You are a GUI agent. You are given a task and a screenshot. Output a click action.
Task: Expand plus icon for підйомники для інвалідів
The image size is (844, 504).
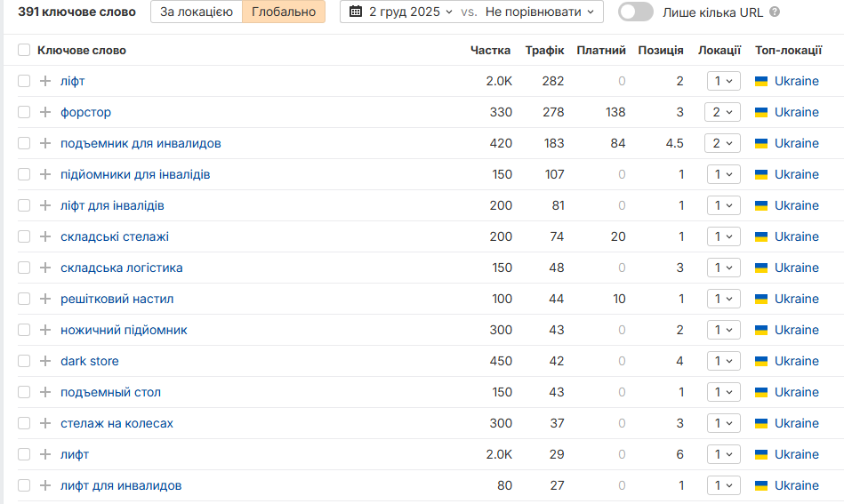point(45,174)
